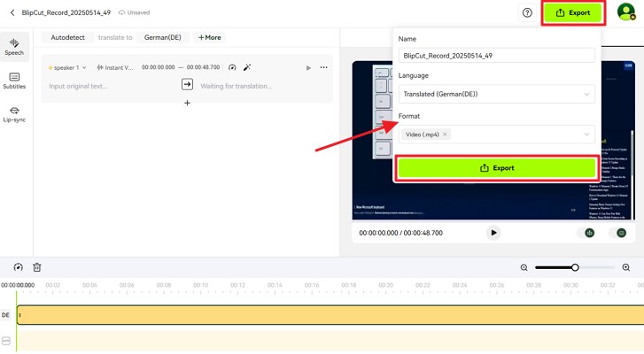Image resolution: width=644 pixels, height=354 pixels.
Task: Play the speaker 1 segment
Action: pyautogui.click(x=308, y=67)
